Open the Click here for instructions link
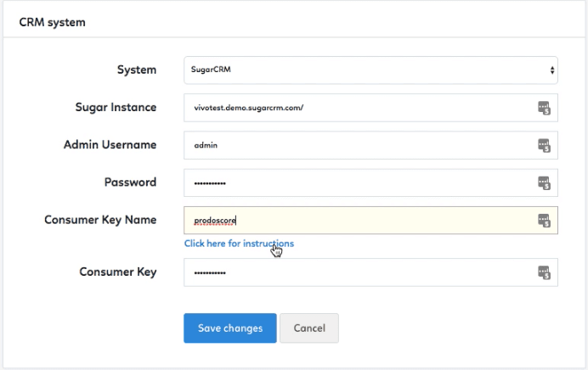Screen dimensions: 588x370 tap(239, 244)
